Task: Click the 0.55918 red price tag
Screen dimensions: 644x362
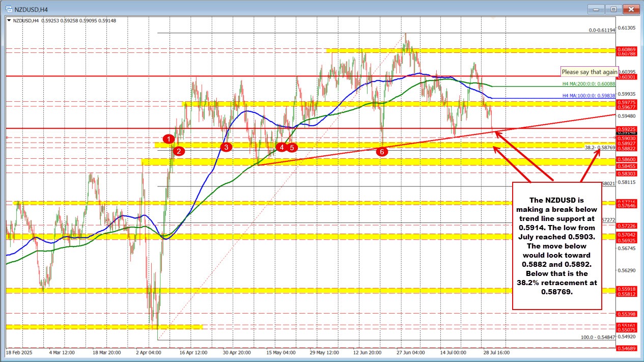Action: pos(626,289)
